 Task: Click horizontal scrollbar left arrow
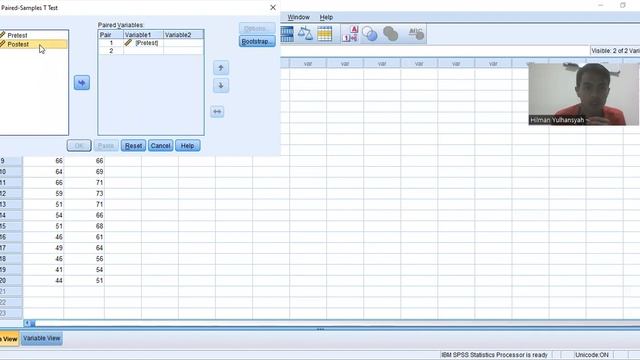point(27,323)
